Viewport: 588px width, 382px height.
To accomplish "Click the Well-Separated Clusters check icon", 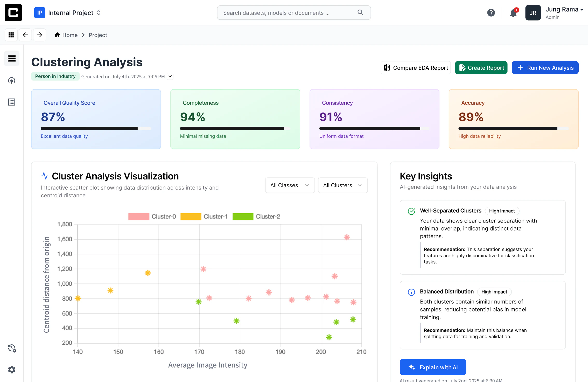I will [411, 211].
